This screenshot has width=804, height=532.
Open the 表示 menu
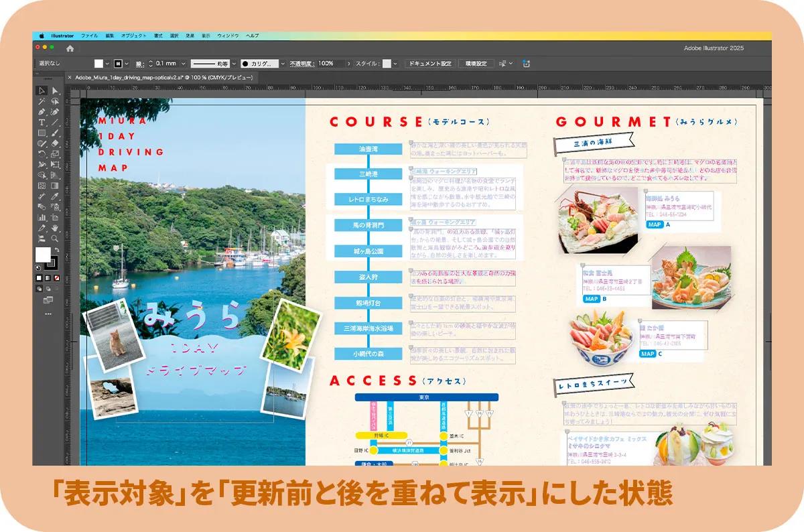tap(206, 35)
